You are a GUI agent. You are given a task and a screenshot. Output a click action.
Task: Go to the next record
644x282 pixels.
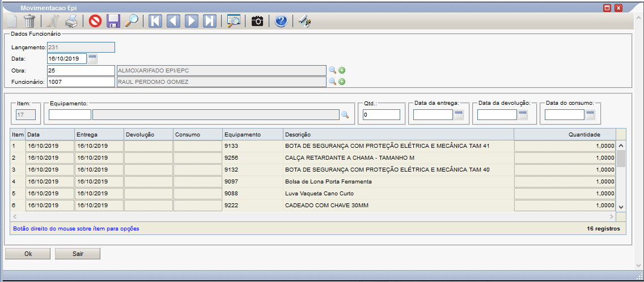click(x=192, y=21)
